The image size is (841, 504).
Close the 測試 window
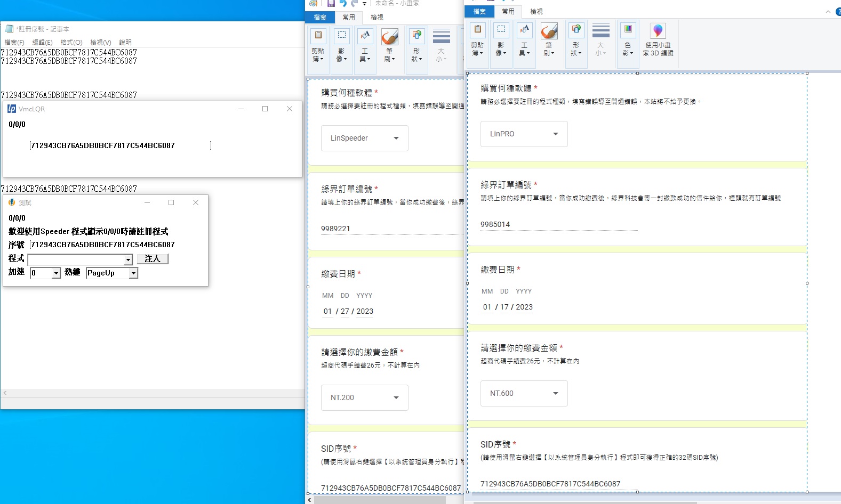pos(196,202)
